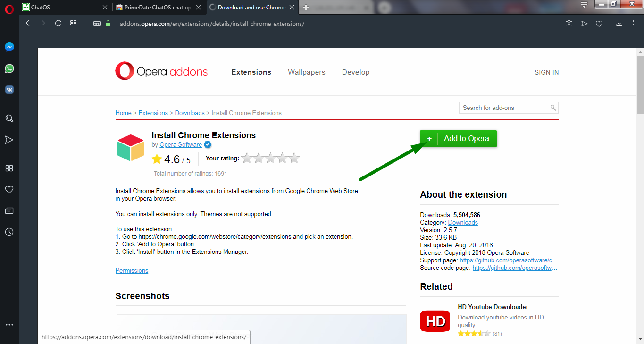This screenshot has height=344, width=644.
Task: Open the Opera Software author link
Action: point(181,145)
